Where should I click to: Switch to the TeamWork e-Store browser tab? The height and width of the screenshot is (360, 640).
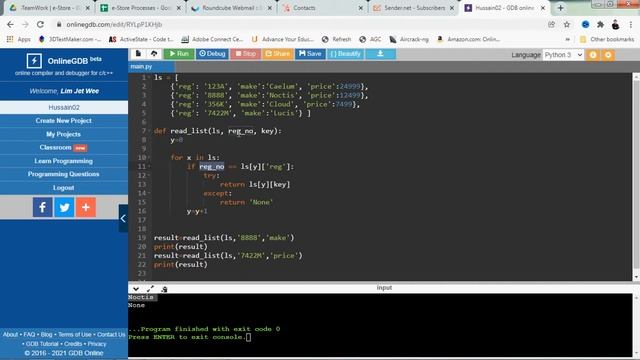50,8
